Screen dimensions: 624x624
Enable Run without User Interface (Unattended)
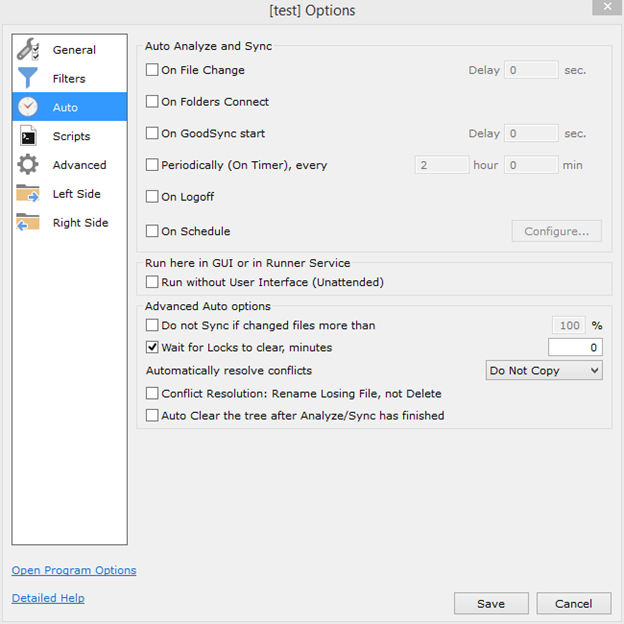(152, 283)
